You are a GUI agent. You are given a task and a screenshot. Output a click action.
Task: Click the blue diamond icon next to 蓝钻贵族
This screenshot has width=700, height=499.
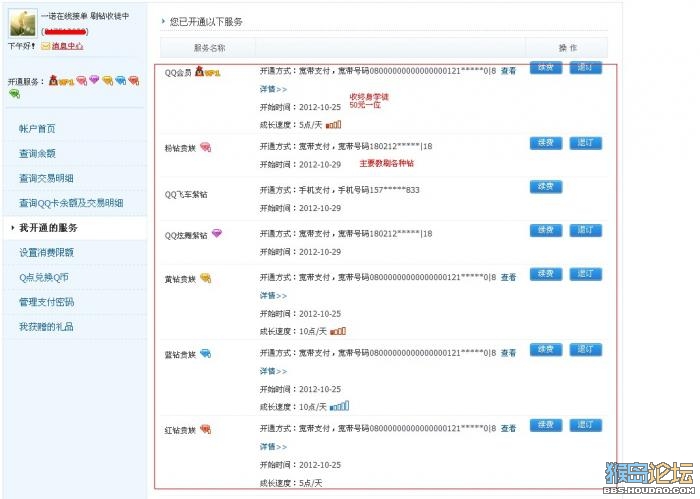[x=205, y=353]
